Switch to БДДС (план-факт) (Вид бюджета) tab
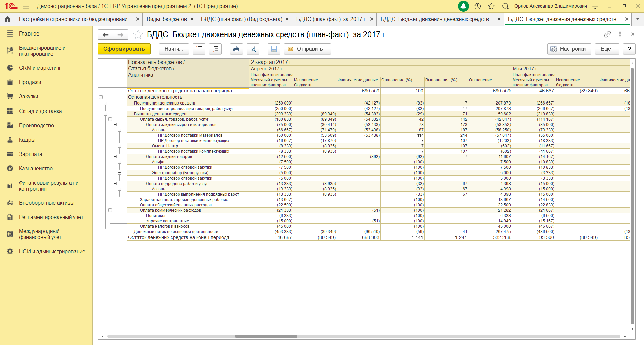Viewport: 644px width, 345px height. pos(241,19)
